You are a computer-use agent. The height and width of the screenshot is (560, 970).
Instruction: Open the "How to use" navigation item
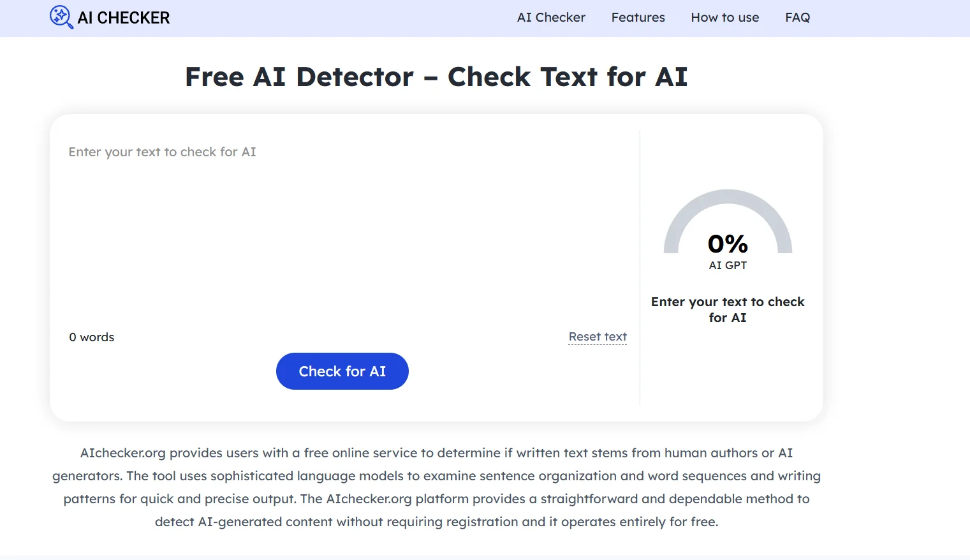pos(724,17)
